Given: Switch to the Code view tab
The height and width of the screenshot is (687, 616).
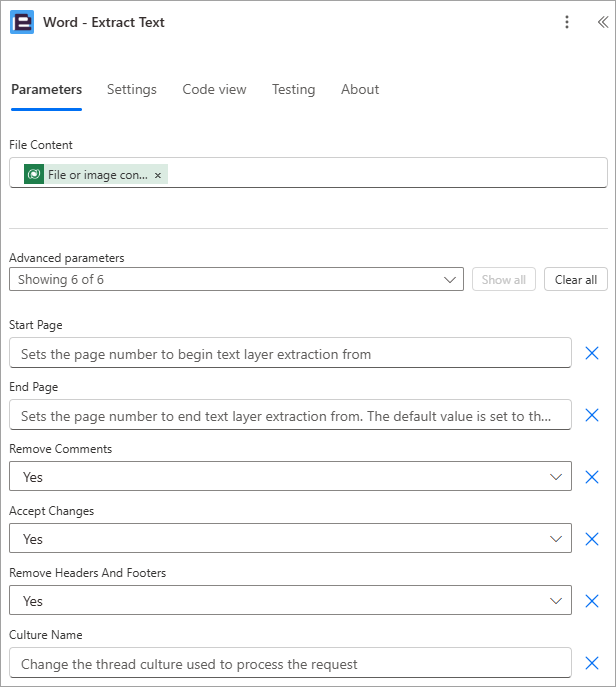Looking at the screenshot, I should 214,89.
